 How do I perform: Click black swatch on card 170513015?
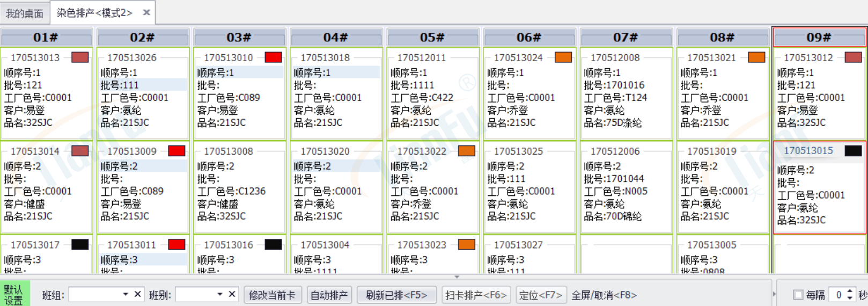[x=853, y=151]
